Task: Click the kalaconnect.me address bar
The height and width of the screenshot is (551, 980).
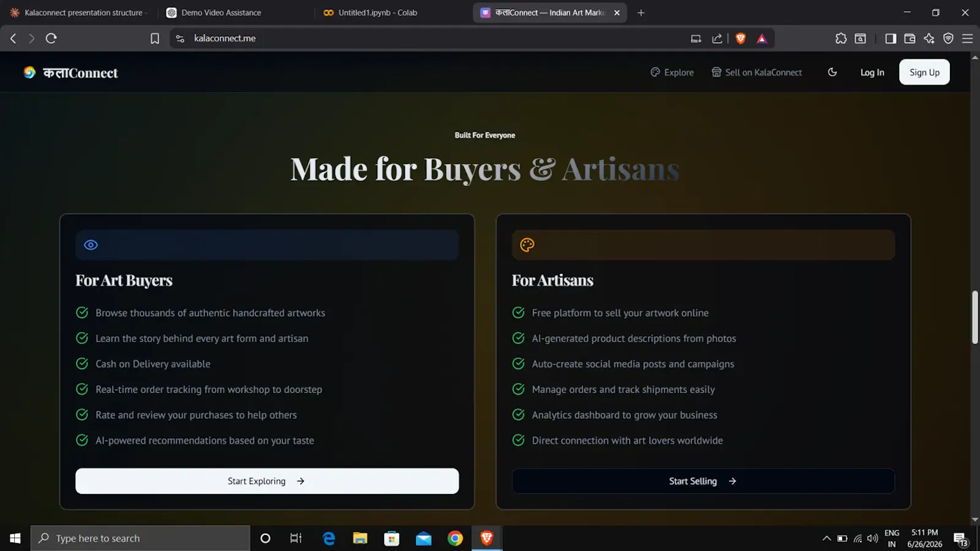Action: pyautogui.click(x=429, y=39)
